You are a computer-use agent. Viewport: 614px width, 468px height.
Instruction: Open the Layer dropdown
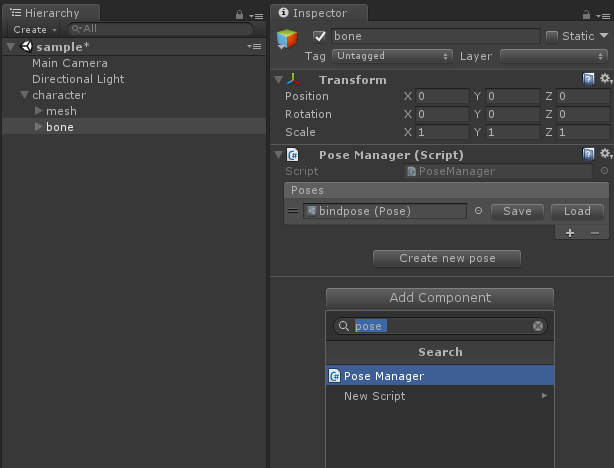[x=554, y=56]
